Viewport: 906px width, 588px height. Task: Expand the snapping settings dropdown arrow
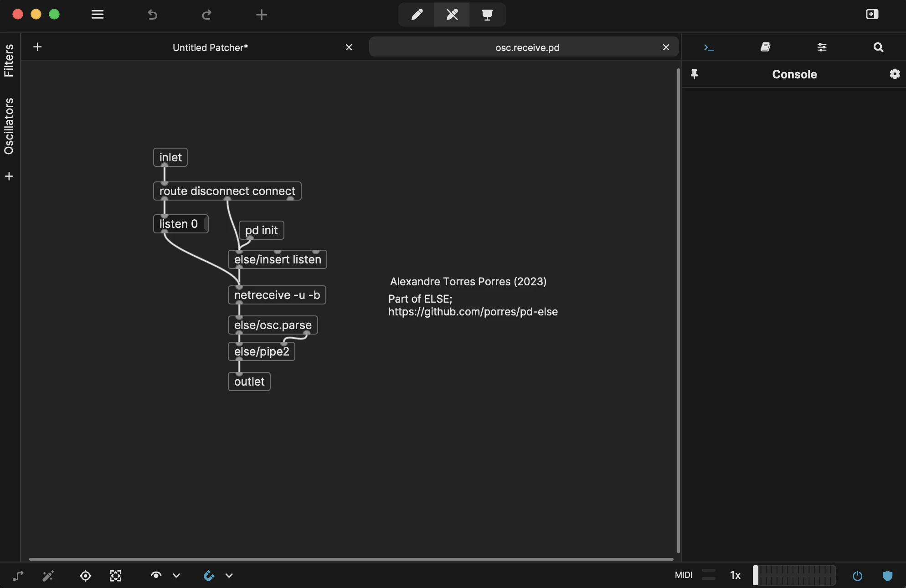pos(229,576)
